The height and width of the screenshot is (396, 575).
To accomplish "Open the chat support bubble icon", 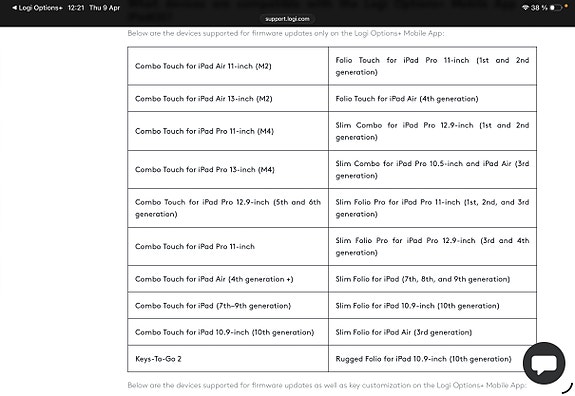I will (x=544, y=363).
